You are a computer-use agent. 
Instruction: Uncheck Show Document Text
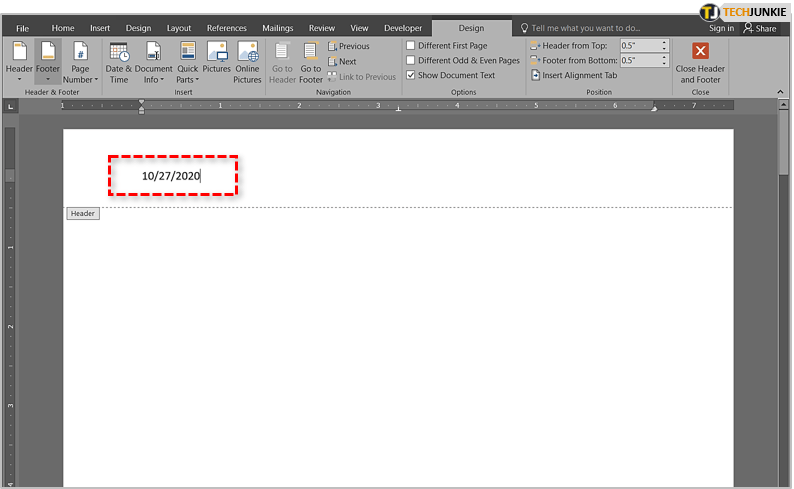tap(411, 75)
